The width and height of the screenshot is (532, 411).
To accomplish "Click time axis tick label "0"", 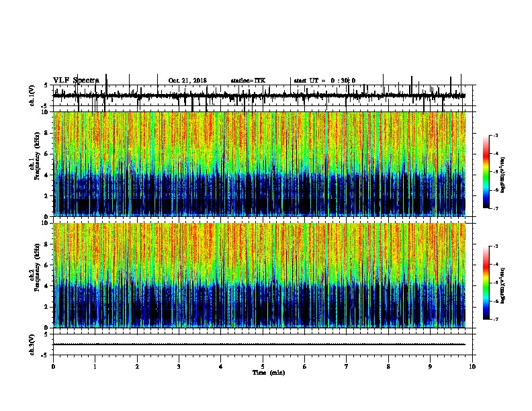I will click(53, 366).
